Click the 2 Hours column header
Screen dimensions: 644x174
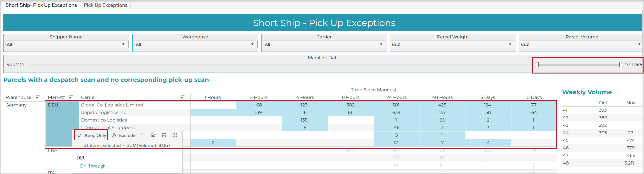click(259, 97)
